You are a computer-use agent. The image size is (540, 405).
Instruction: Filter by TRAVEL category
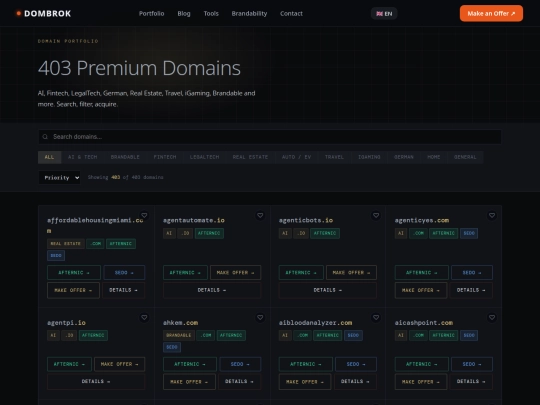334,157
